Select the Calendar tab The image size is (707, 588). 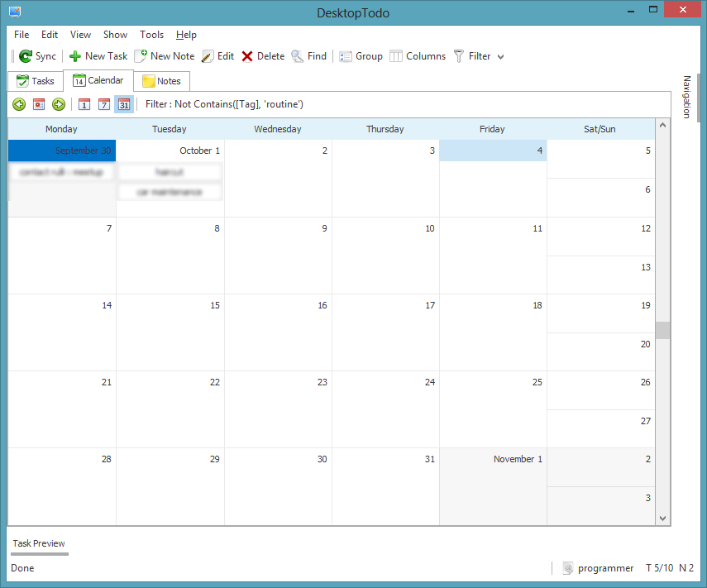(98, 80)
